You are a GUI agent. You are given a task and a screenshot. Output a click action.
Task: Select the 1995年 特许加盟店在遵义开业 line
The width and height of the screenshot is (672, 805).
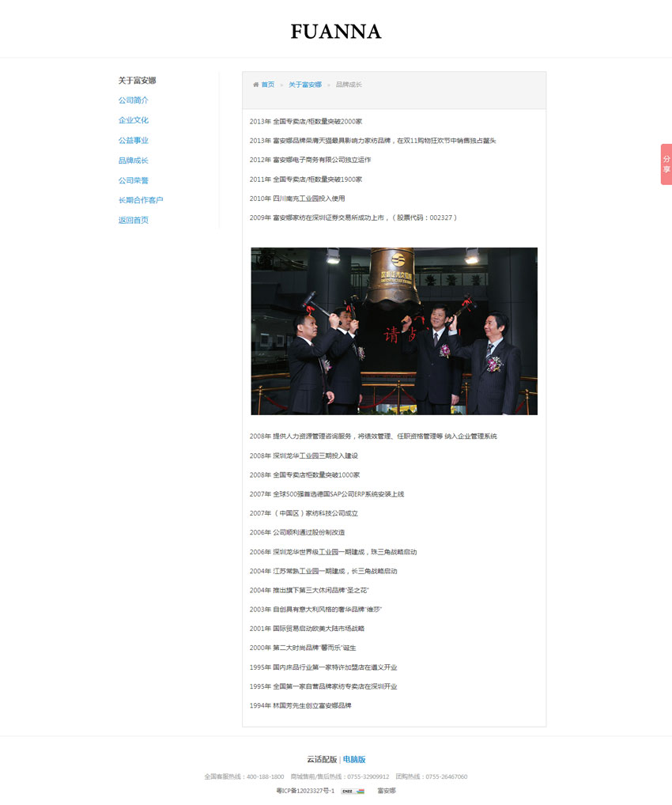click(323, 668)
